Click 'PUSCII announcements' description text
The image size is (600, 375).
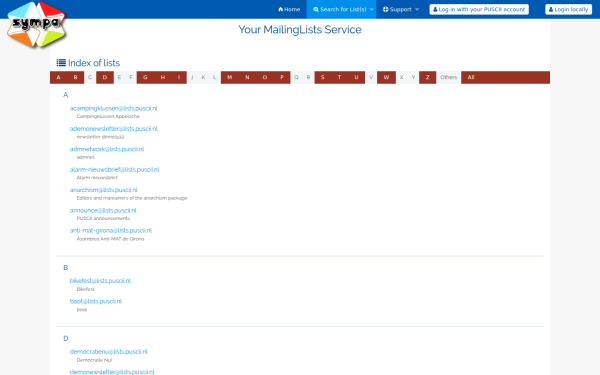click(x=103, y=218)
